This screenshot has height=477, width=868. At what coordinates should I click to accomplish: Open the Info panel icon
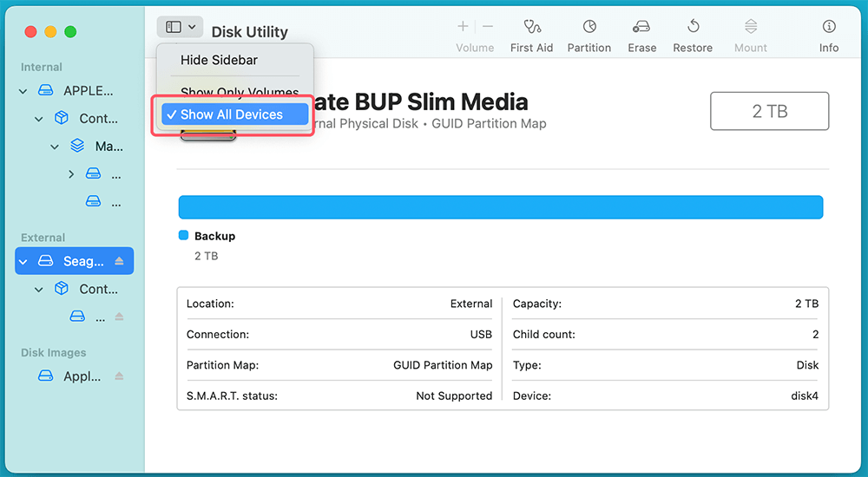click(x=829, y=27)
